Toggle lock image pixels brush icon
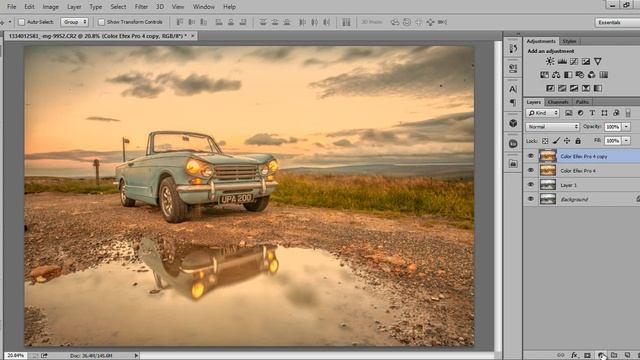The image size is (640, 360). tap(556, 141)
